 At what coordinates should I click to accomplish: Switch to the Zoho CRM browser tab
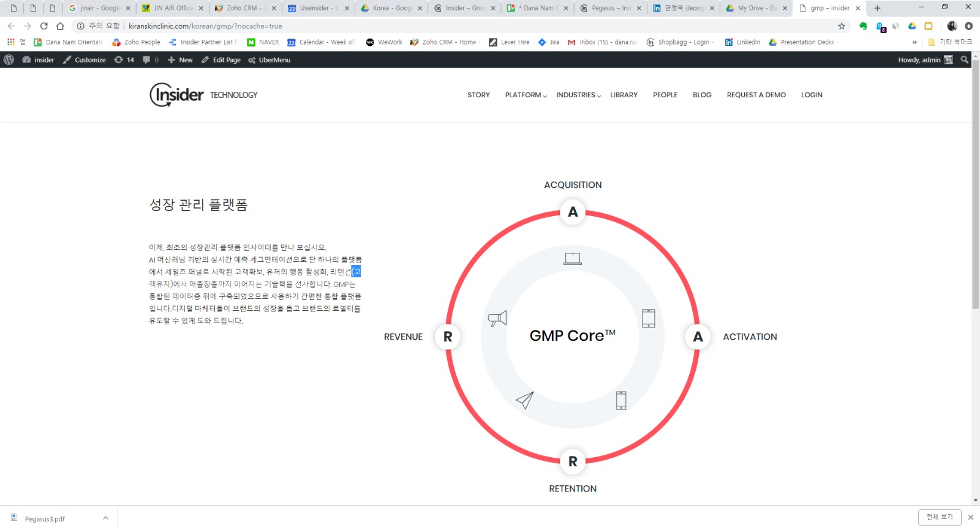point(242,8)
